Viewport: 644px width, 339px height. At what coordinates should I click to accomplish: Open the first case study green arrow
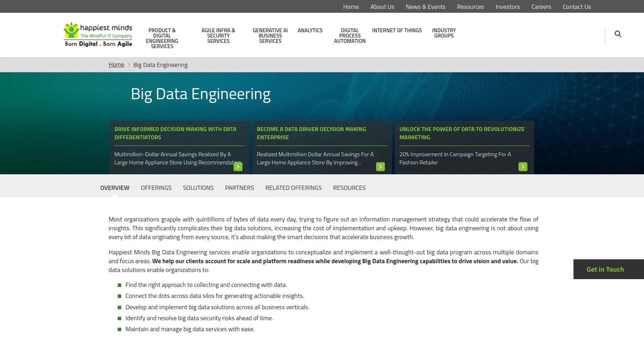[x=238, y=166]
